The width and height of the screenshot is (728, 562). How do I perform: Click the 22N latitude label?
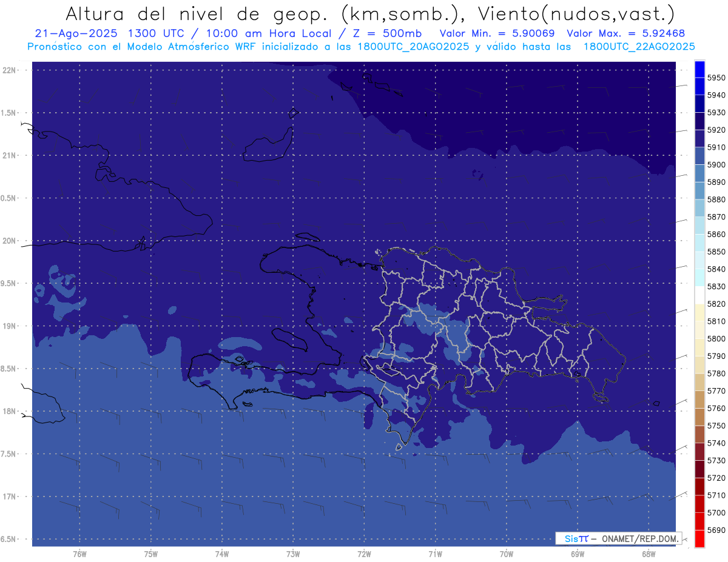point(9,70)
